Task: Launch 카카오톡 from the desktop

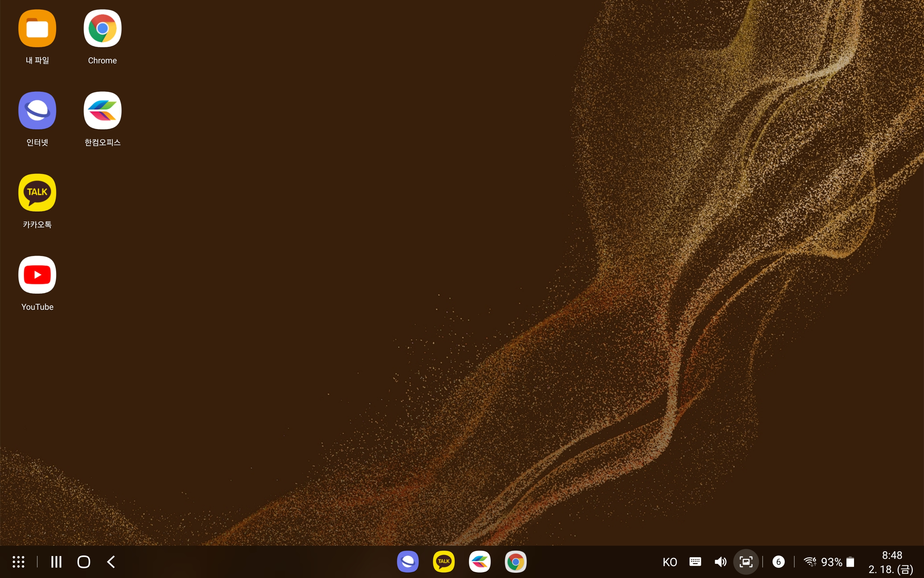Action: [37, 193]
